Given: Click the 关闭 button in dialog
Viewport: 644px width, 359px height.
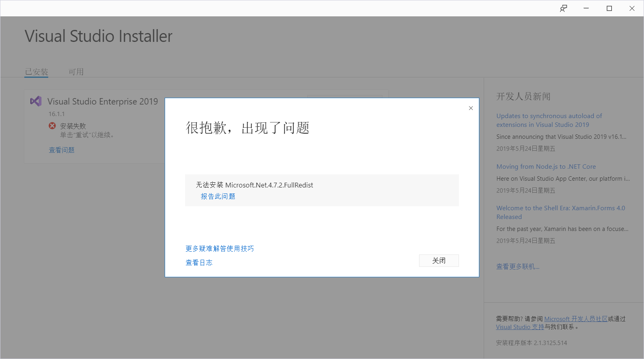Looking at the screenshot, I should (x=439, y=260).
